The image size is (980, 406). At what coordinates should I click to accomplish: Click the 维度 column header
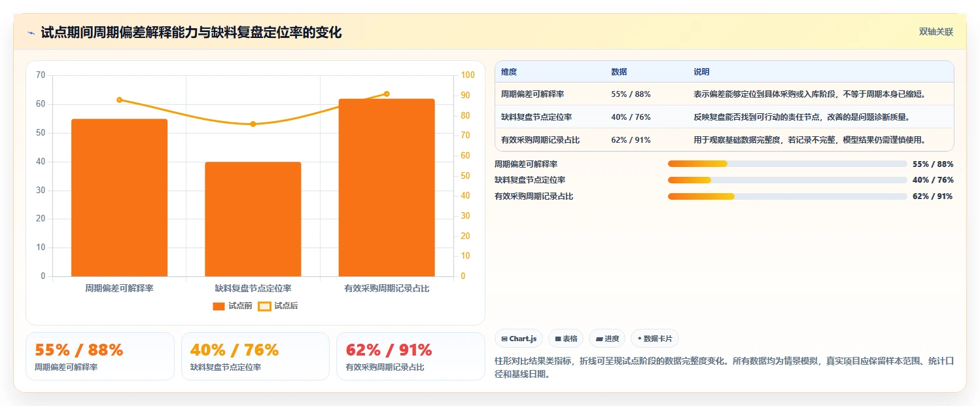(x=509, y=72)
